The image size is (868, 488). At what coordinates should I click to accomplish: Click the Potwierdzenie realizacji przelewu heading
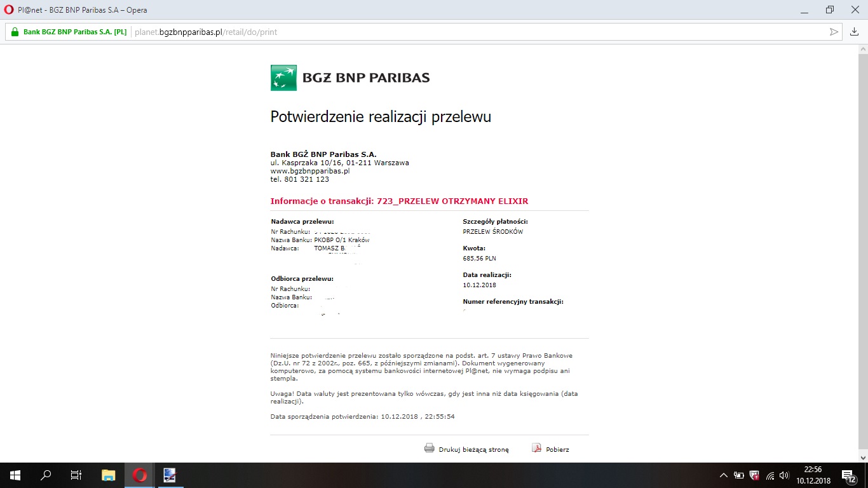(x=381, y=117)
